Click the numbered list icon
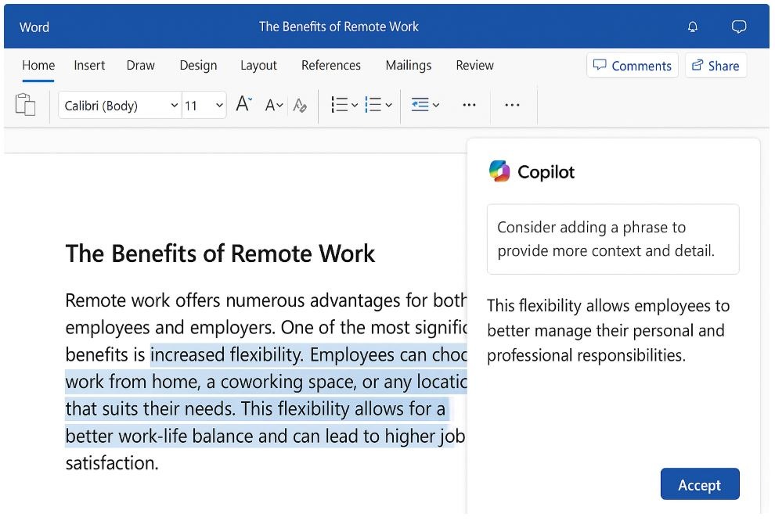Image resolution: width=775 pixels, height=532 pixels. tap(373, 105)
